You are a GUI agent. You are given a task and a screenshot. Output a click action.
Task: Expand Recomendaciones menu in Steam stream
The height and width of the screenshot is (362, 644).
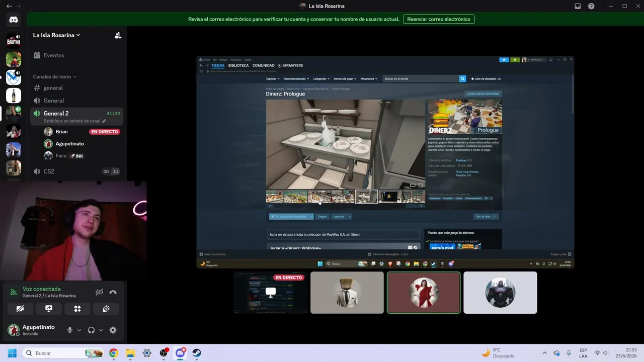pos(296,79)
